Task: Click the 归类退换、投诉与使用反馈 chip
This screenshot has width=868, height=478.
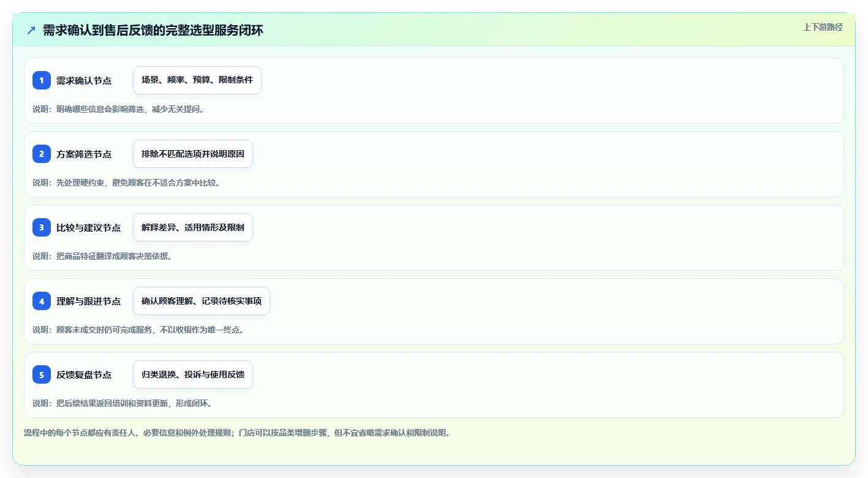Action: click(x=193, y=374)
